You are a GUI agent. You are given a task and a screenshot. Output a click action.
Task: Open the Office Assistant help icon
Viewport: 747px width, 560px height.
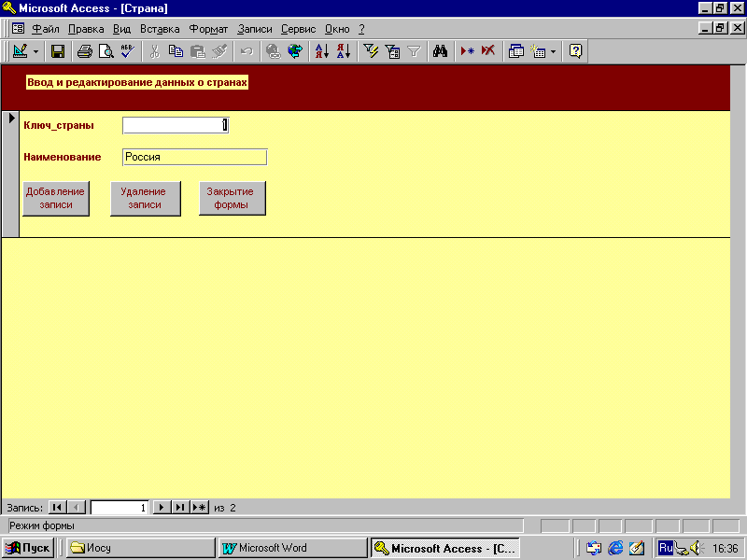point(575,51)
